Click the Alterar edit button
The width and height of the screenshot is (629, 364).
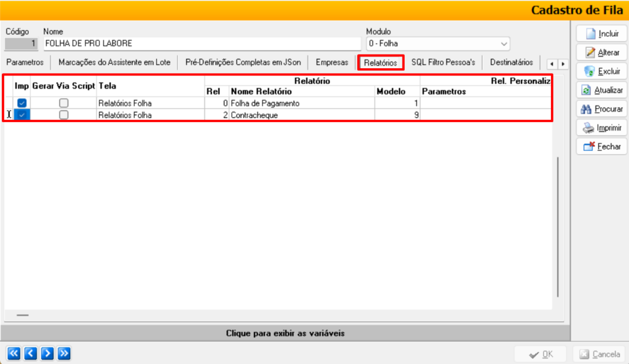click(601, 53)
